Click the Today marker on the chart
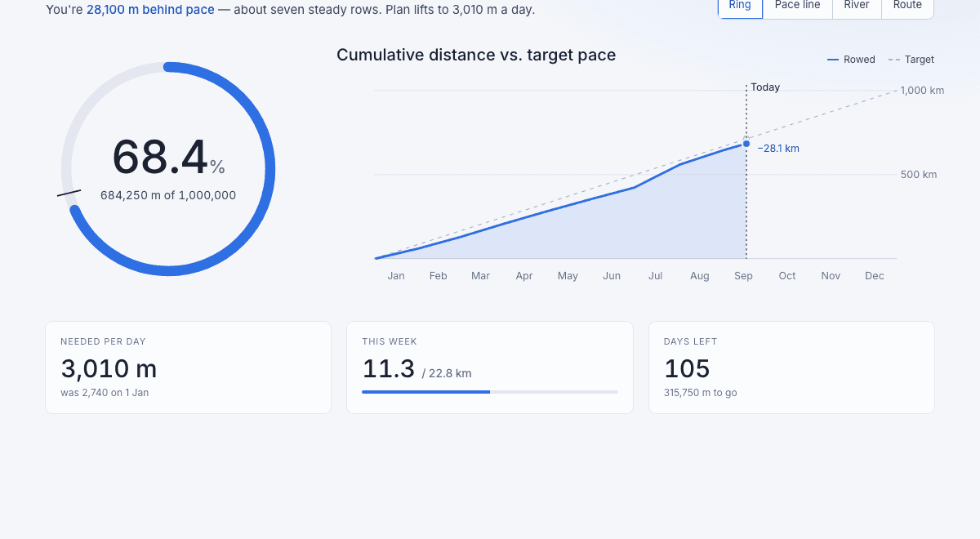Image resolution: width=980 pixels, height=539 pixels. coord(765,87)
